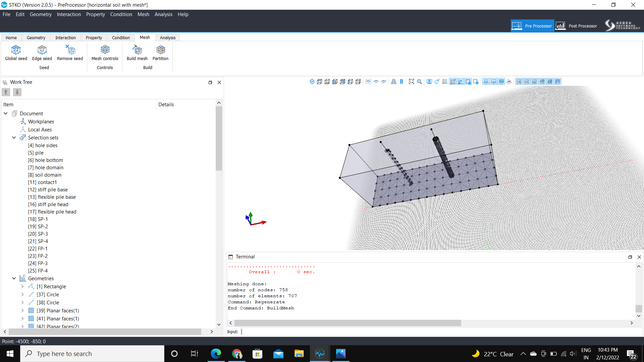Move item down with arrow button

[17, 92]
